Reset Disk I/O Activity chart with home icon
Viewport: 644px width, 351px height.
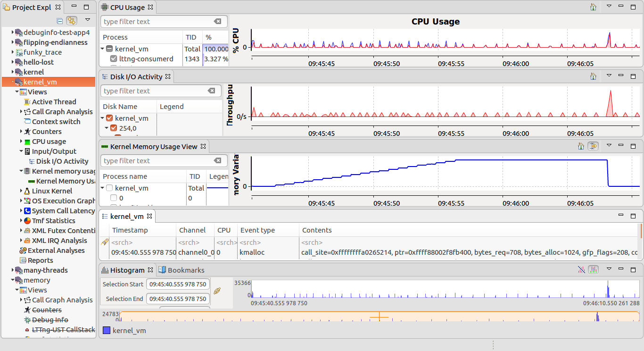coord(593,76)
